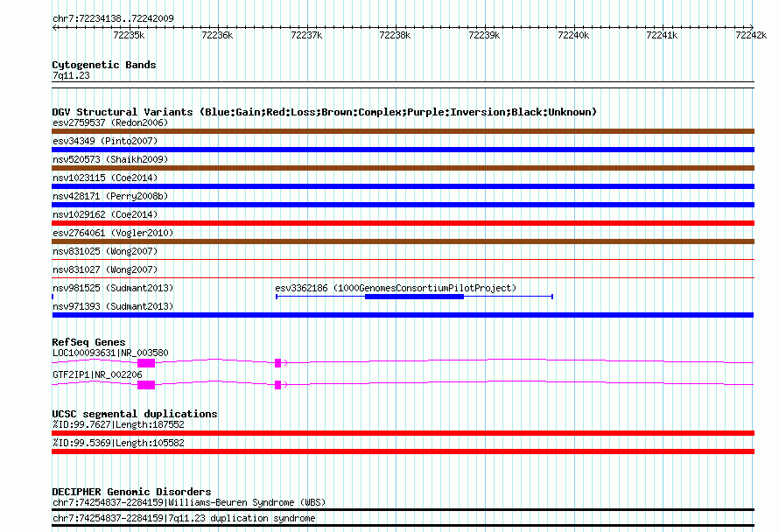
Task: Select the red bar under %ID:99.5369
Action: pos(403,451)
